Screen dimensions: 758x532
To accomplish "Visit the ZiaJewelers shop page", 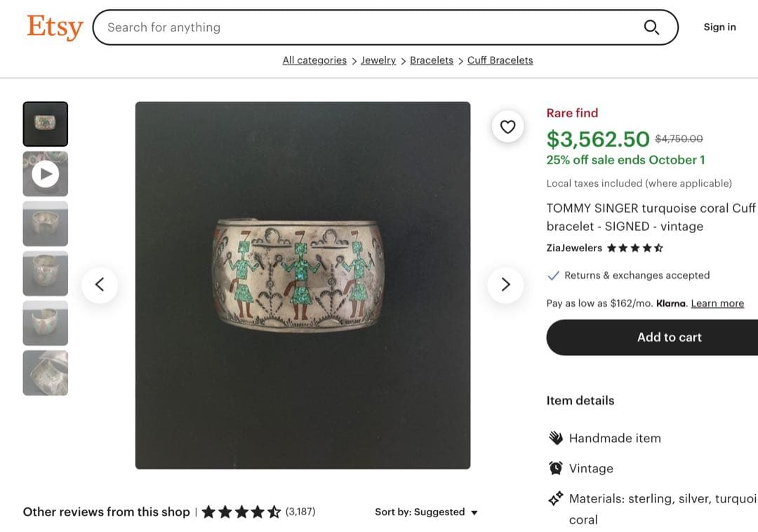I will point(574,248).
